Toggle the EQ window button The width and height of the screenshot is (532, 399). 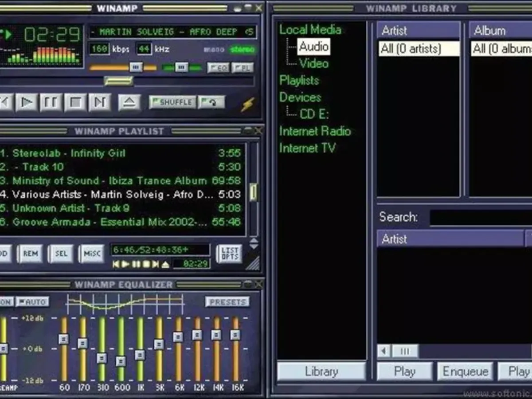[218, 68]
